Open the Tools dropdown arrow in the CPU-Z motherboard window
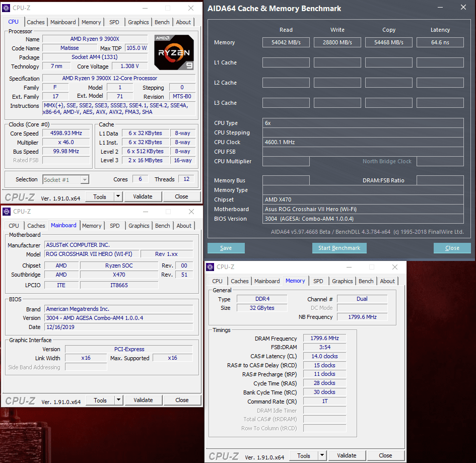 point(119,400)
